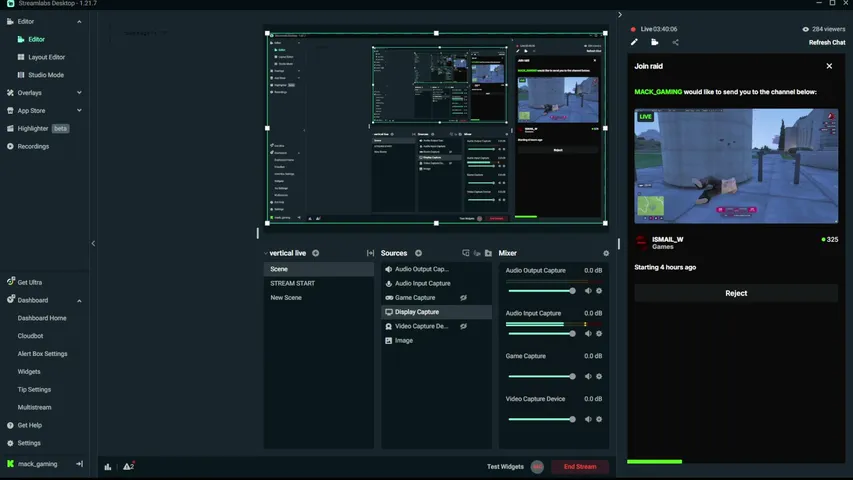Mute Audio Output Capture
Image resolution: width=853 pixels, height=480 pixels.
coord(588,291)
